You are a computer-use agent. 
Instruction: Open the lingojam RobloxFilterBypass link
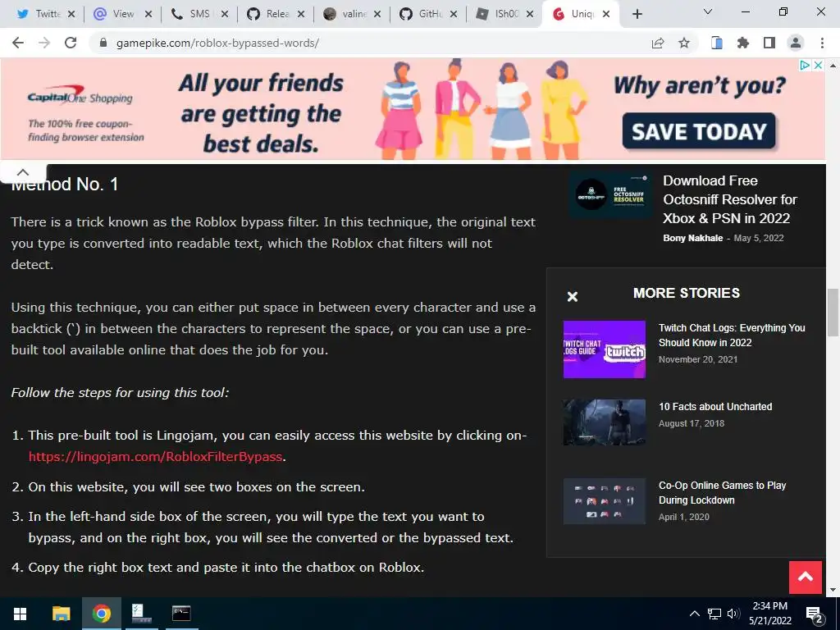click(x=155, y=456)
